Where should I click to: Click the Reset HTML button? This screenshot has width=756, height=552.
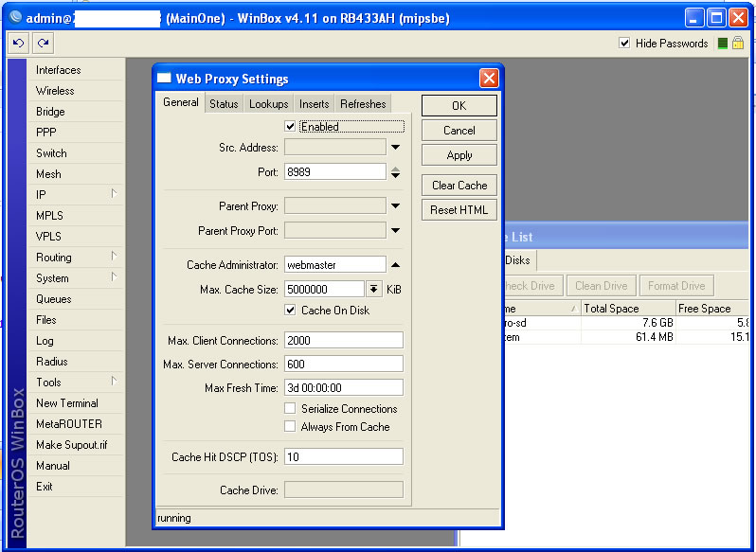pos(459,210)
